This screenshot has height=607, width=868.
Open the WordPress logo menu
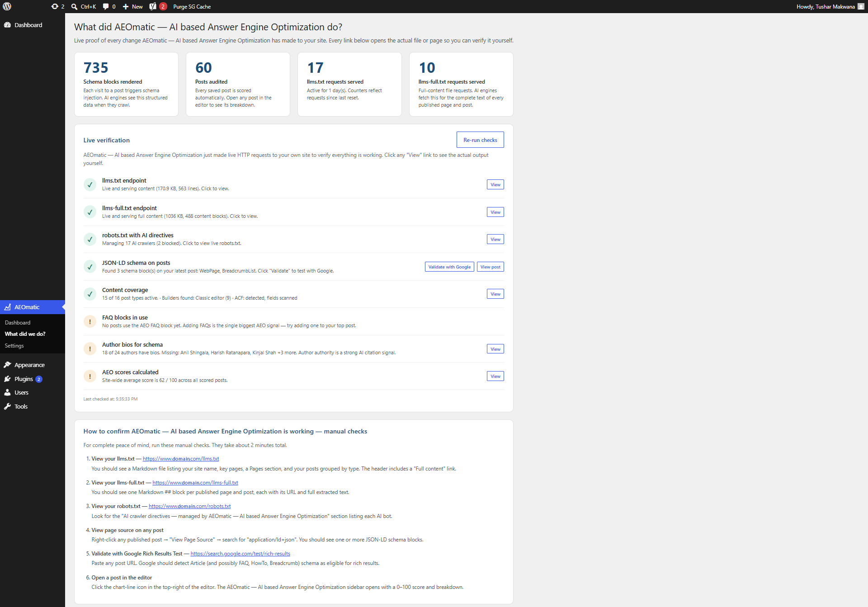point(7,6)
